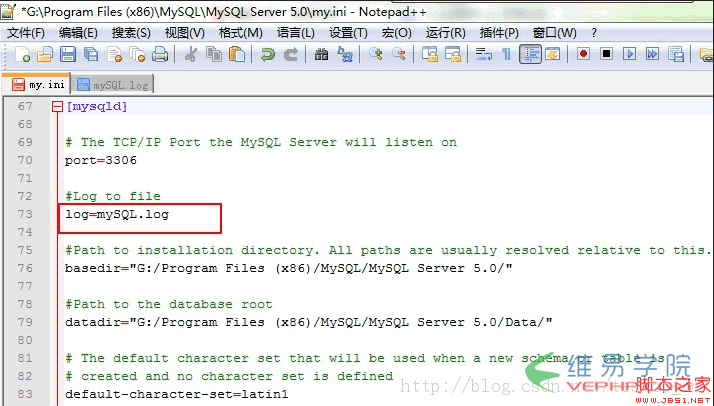Save the recorded macro icon
Image resolution: width=714 pixels, height=406 pixels.
click(x=676, y=54)
